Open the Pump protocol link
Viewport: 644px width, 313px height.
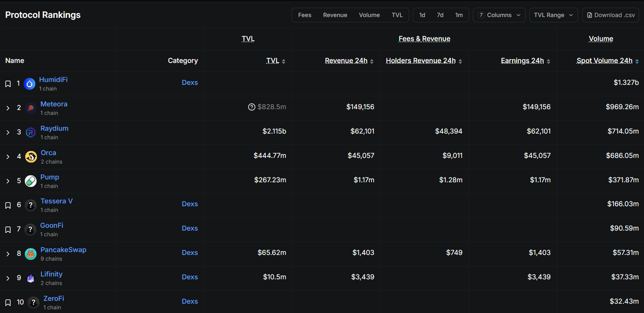point(50,177)
